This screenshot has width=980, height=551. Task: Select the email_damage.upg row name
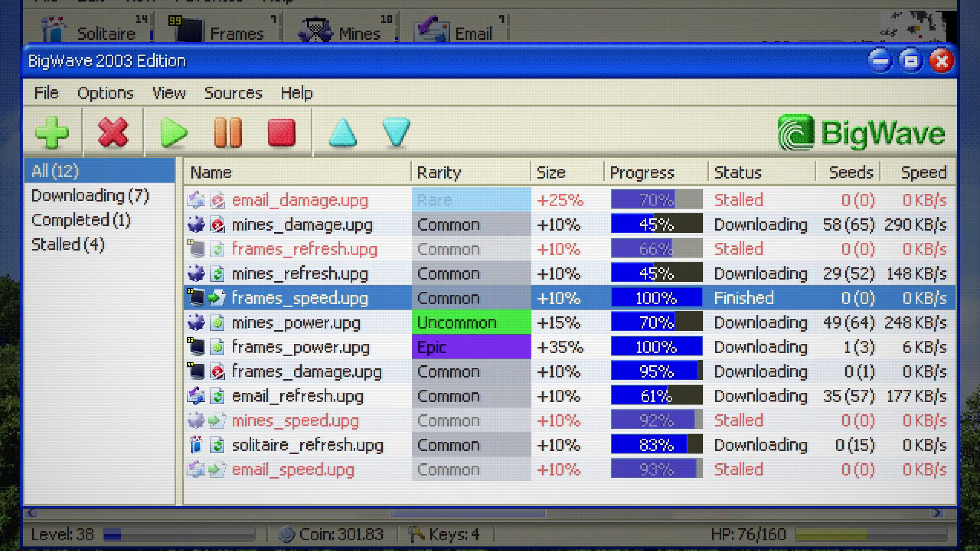coord(300,200)
